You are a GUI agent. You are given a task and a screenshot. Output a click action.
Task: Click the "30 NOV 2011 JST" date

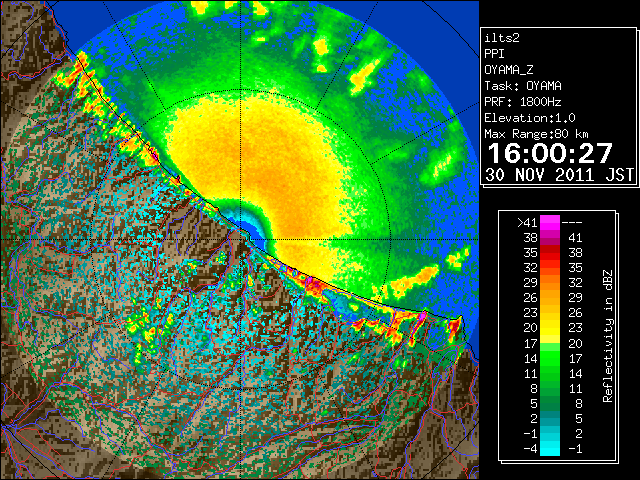tap(559, 175)
